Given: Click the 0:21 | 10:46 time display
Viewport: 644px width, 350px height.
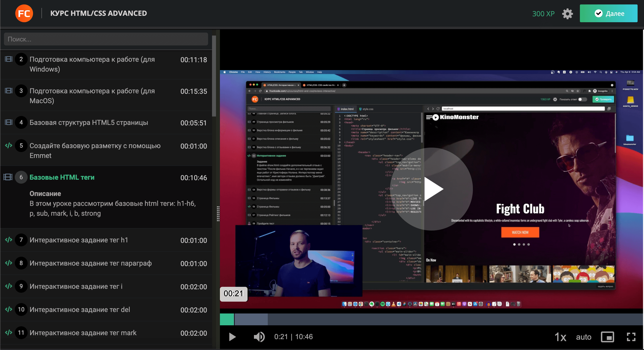Looking at the screenshot, I should click(293, 337).
